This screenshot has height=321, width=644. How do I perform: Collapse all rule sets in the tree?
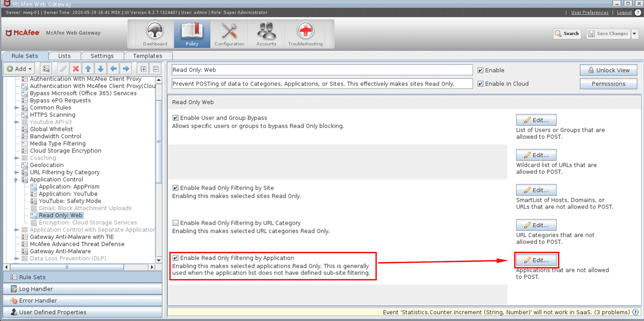[156, 69]
